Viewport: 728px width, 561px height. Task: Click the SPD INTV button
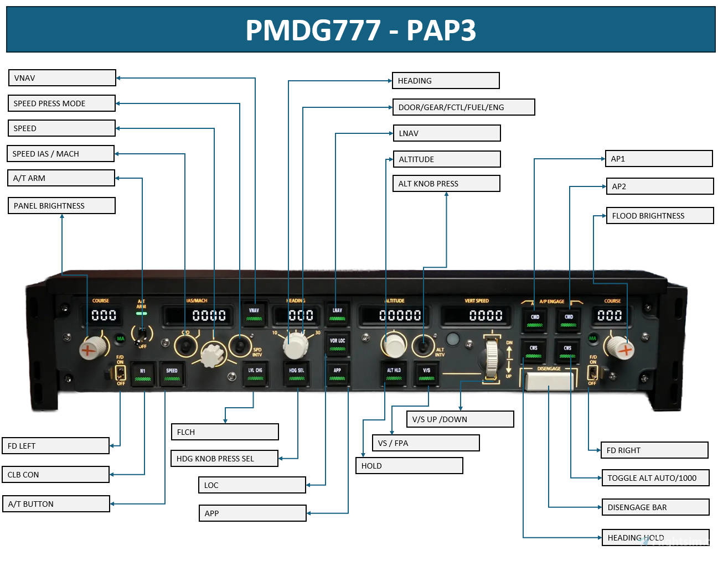click(x=240, y=346)
